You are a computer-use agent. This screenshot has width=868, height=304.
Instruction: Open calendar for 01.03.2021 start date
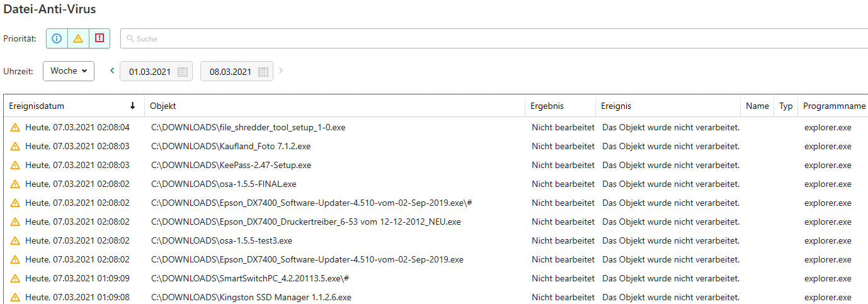[x=183, y=72]
